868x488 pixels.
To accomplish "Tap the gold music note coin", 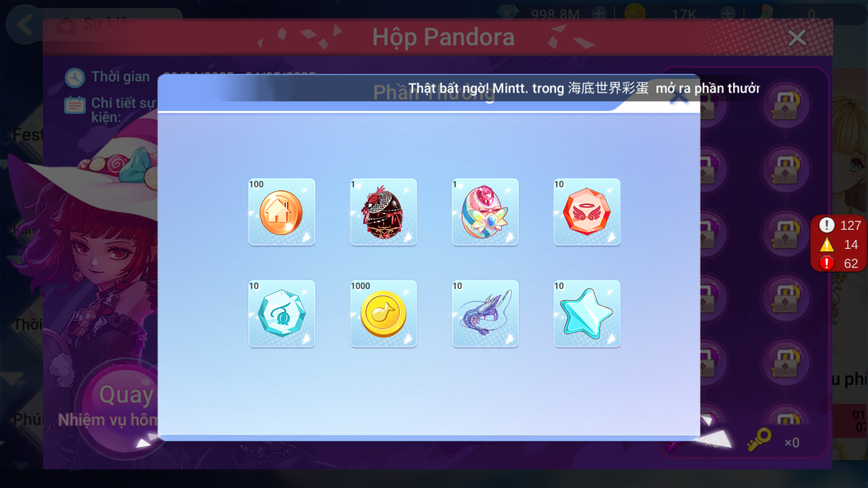I will point(384,313).
